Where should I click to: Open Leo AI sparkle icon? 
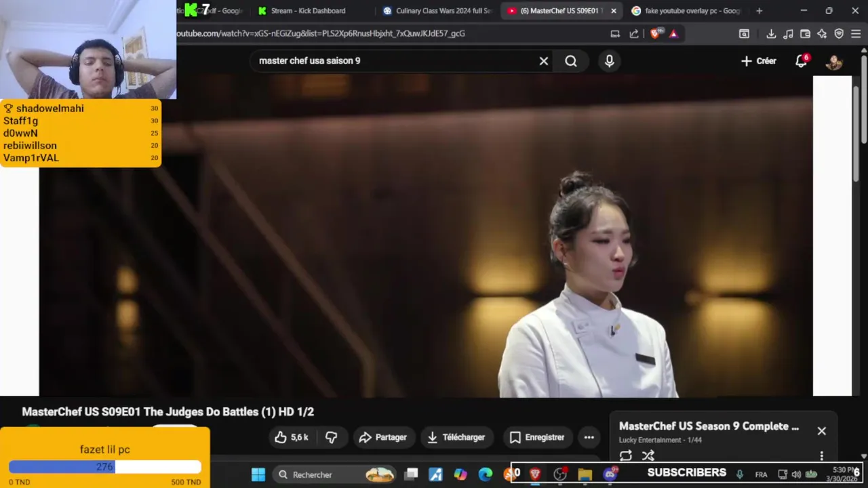point(822,33)
